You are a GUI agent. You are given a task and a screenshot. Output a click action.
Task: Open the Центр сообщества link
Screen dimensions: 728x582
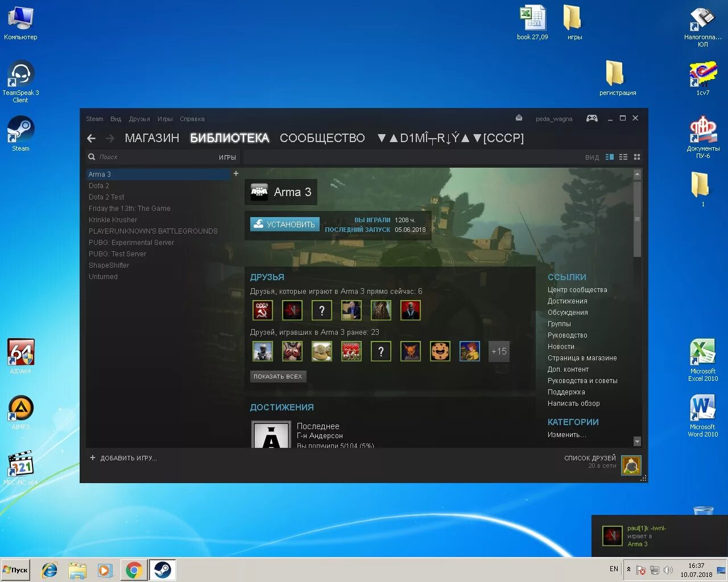click(x=577, y=290)
